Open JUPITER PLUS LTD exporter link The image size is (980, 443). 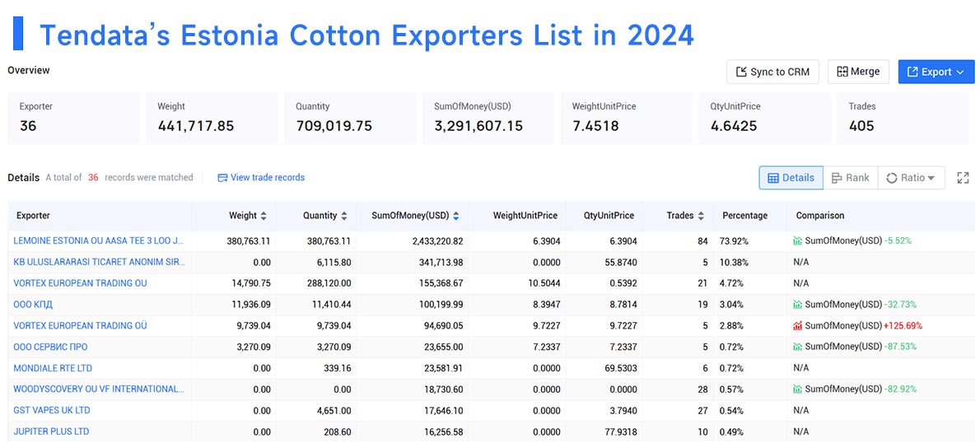pyautogui.click(x=51, y=431)
